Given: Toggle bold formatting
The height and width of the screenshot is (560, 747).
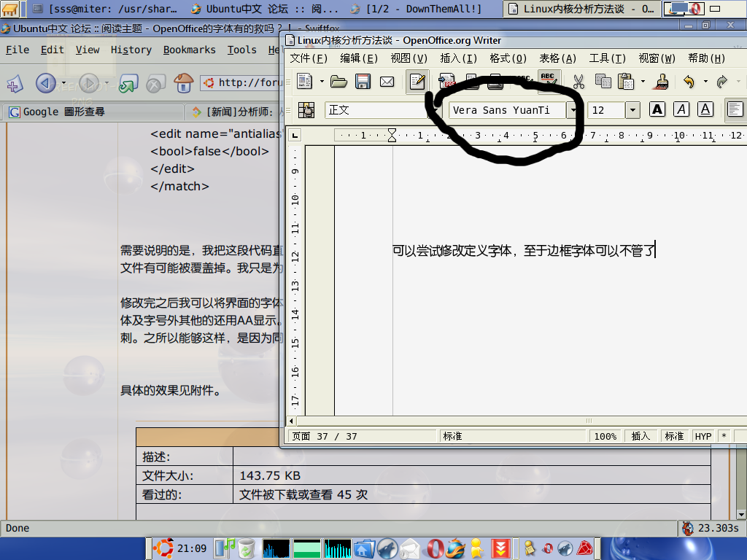Looking at the screenshot, I should click(657, 110).
